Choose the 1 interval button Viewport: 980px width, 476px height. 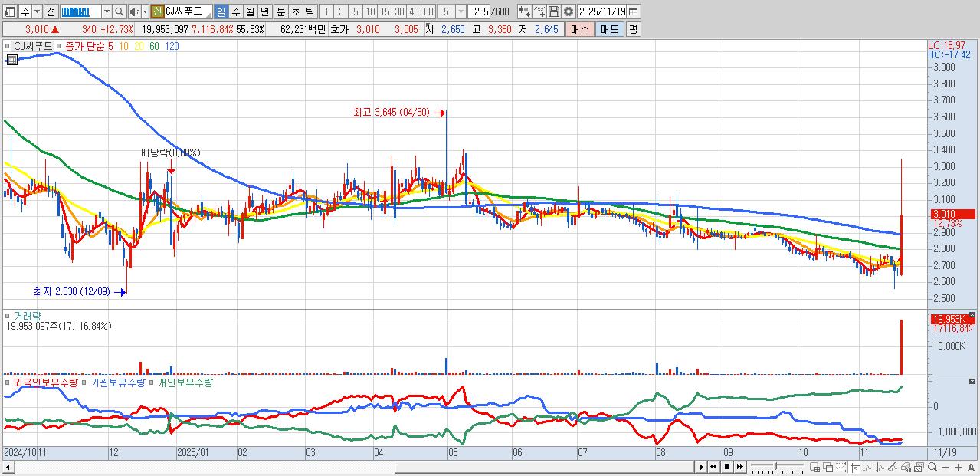(326, 11)
